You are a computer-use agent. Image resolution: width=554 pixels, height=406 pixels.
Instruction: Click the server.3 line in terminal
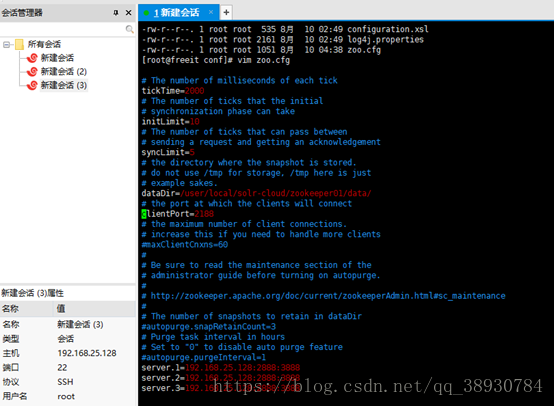[x=221, y=388]
